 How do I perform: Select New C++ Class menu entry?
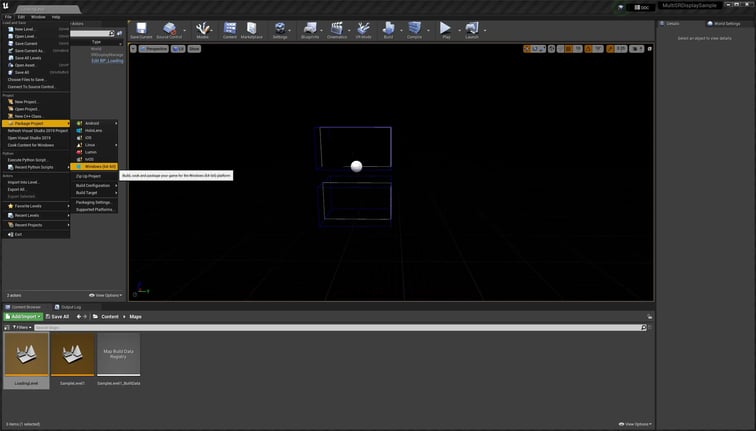click(x=36, y=116)
